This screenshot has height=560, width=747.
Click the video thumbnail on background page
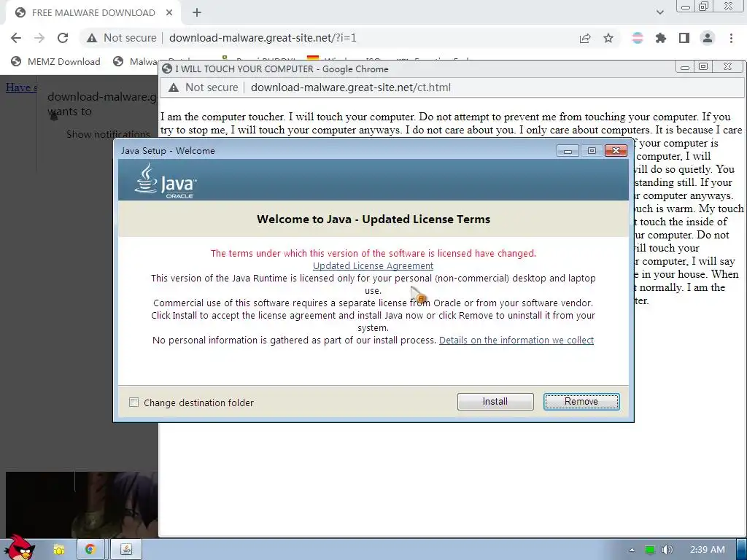click(82, 505)
